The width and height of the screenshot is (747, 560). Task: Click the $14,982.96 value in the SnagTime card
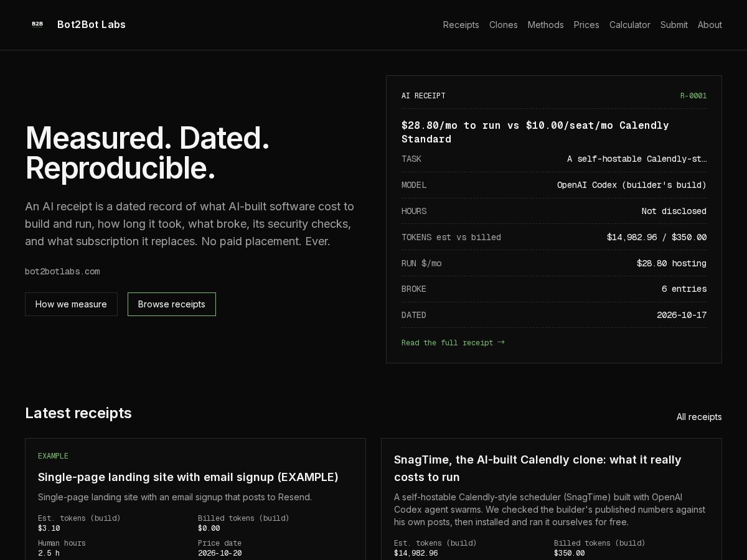[x=416, y=553]
